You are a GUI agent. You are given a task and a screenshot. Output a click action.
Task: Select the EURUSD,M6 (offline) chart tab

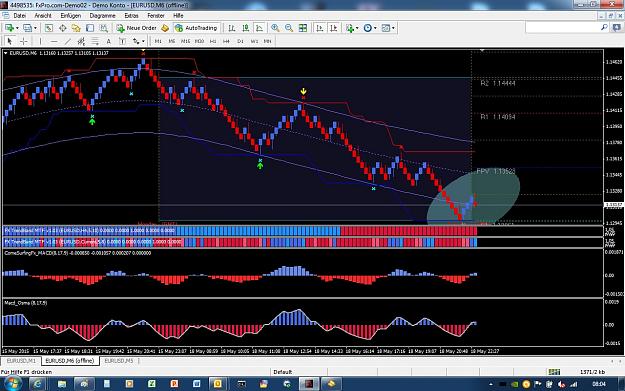coord(70,361)
